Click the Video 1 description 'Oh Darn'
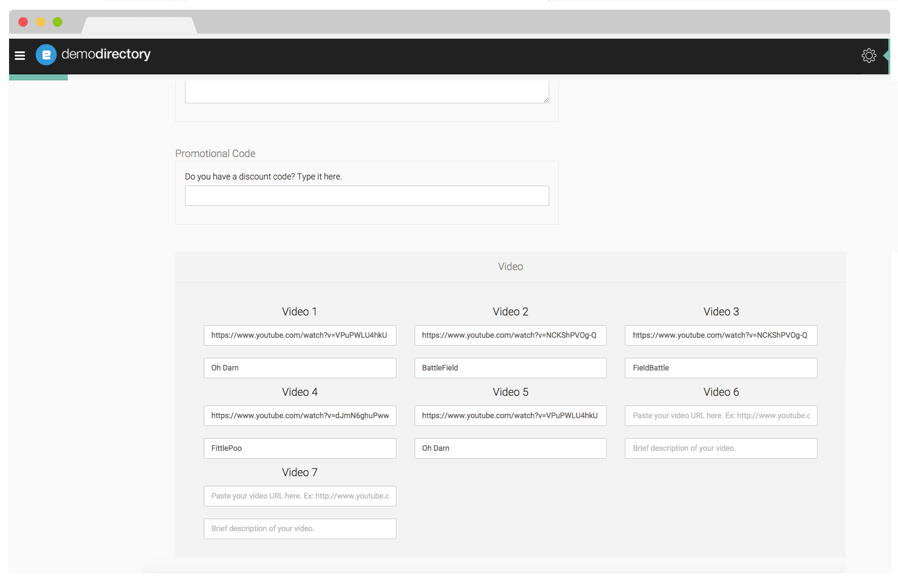 point(300,368)
